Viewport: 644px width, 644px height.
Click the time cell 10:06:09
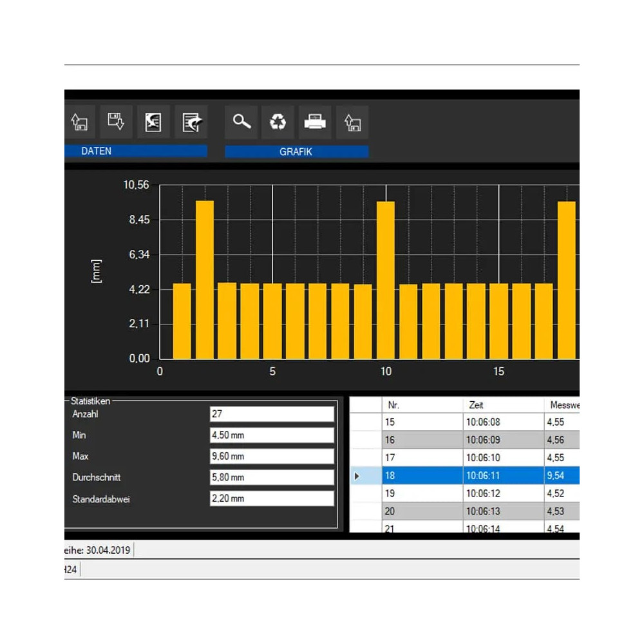[504, 440]
